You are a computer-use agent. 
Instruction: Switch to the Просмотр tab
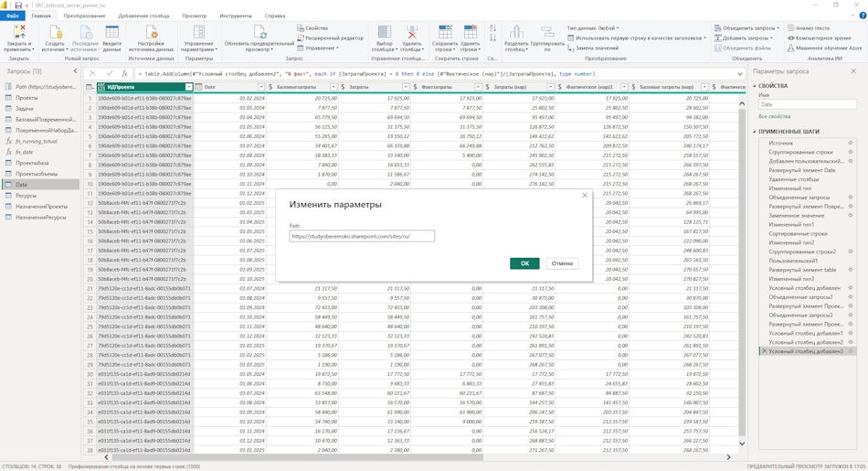[x=195, y=16]
